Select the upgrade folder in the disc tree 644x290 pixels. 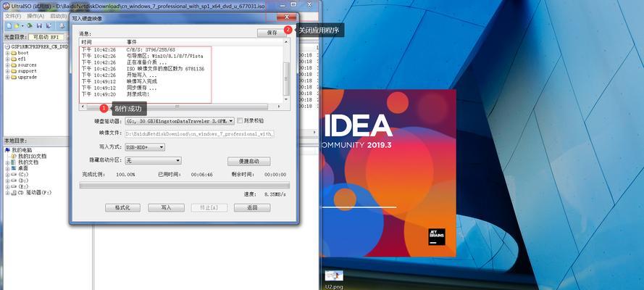point(24,78)
